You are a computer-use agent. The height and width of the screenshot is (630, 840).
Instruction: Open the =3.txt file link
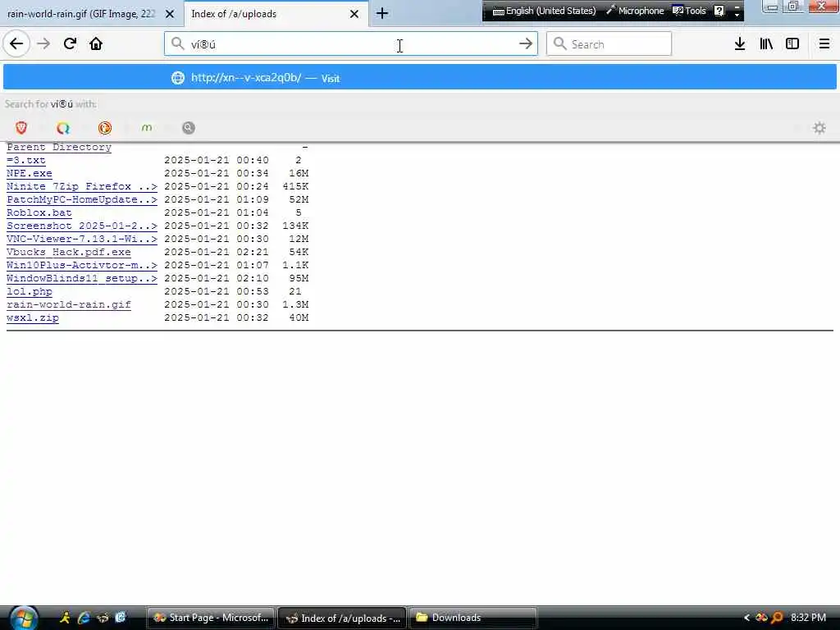tap(25, 160)
